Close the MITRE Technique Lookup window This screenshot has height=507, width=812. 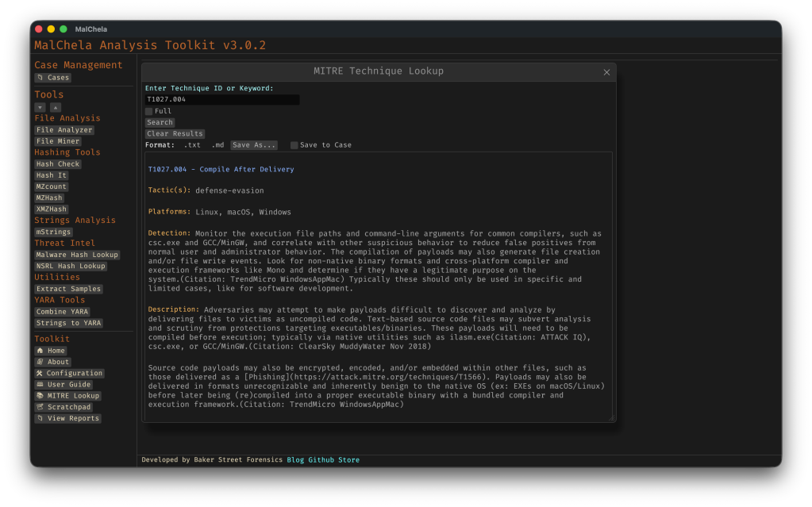(x=606, y=72)
